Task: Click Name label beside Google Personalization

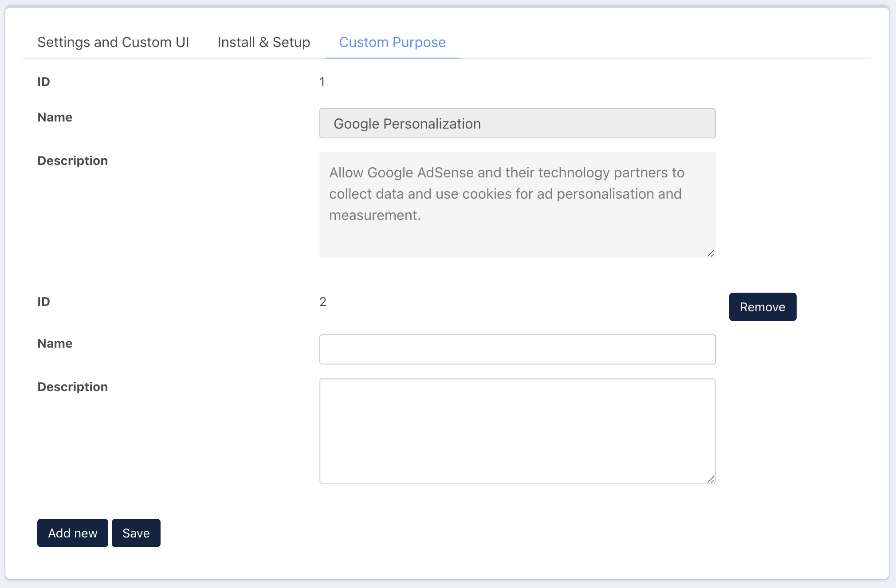Action: click(55, 117)
